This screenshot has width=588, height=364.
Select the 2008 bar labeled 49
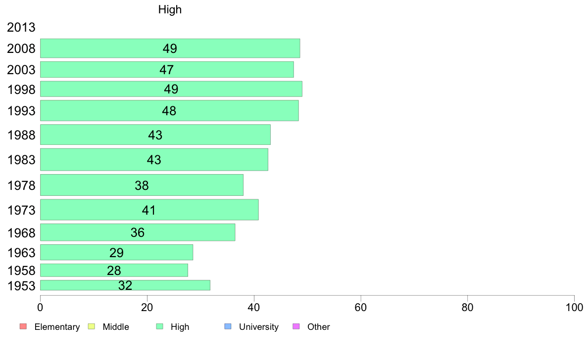tap(170, 48)
